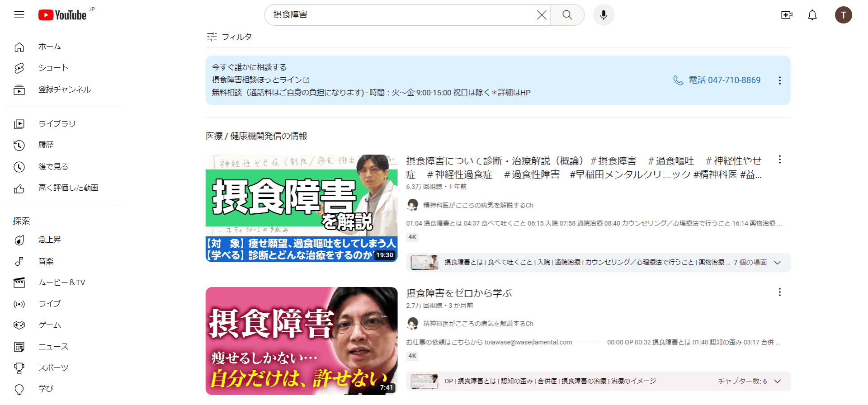Screen dimensions: 868x405
Task: Open the account avatar T
Action: (x=843, y=15)
